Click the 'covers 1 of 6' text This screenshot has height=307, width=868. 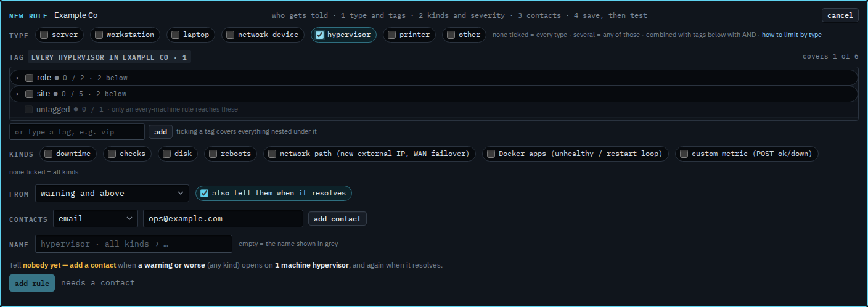click(830, 56)
